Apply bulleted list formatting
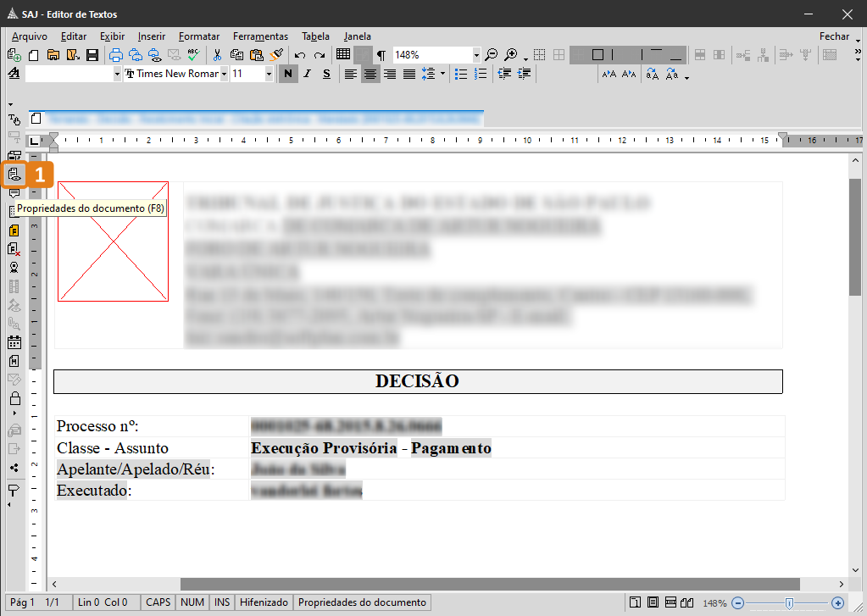 click(x=460, y=74)
